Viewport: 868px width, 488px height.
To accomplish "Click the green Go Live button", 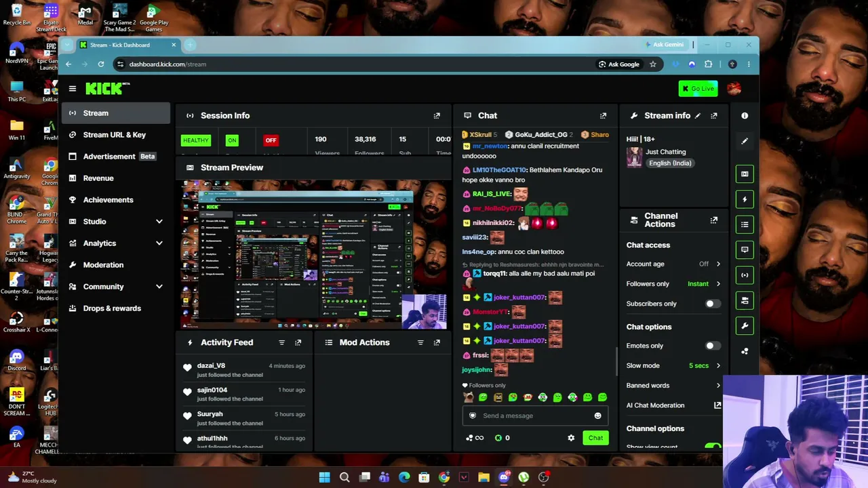I will (x=698, y=89).
